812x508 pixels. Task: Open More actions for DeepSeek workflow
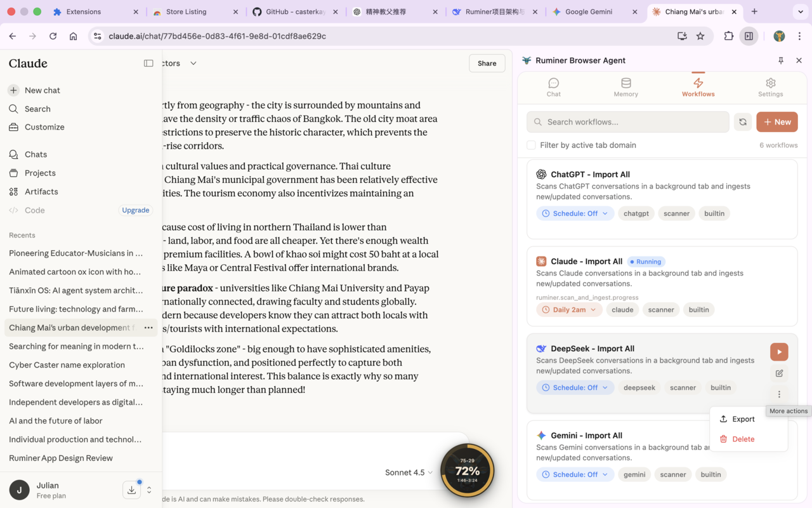click(x=779, y=394)
